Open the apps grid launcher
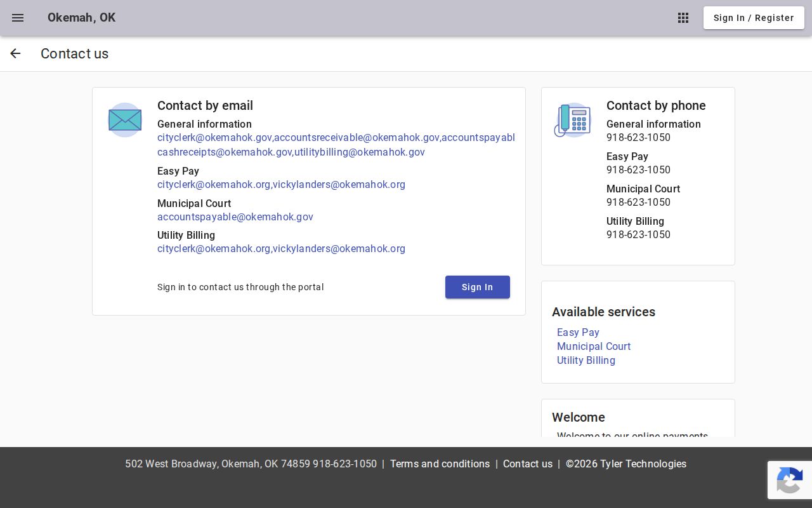Viewport: 812px width, 508px height. point(683,18)
